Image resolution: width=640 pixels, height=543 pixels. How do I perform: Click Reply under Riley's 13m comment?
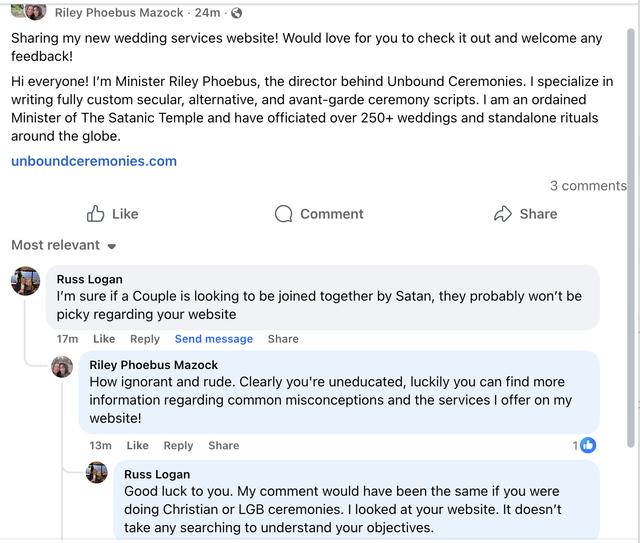(x=178, y=445)
